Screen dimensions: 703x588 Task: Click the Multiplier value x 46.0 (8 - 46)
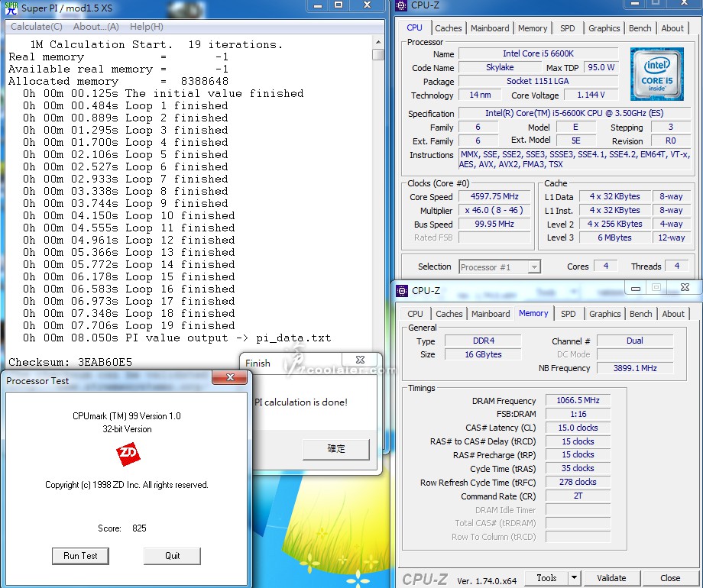[x=494, y=210]
